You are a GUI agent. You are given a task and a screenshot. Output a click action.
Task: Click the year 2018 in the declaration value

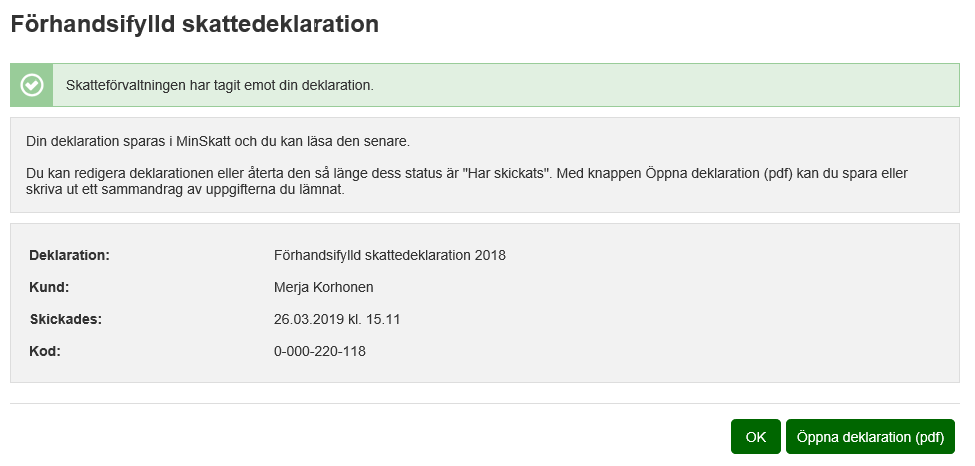pos(490,255)
